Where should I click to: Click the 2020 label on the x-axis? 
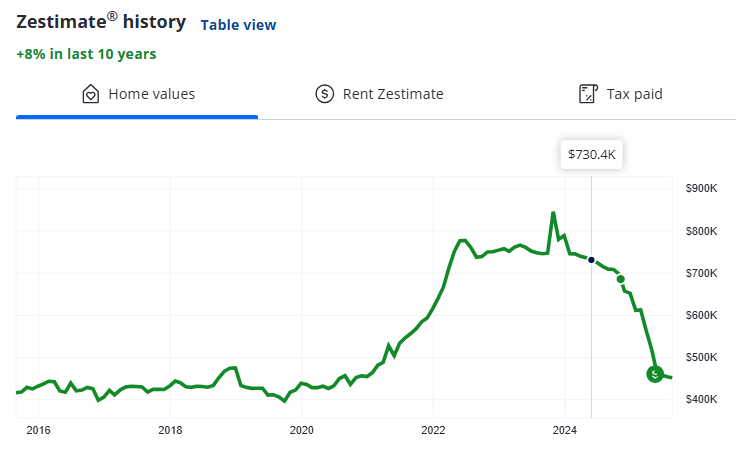(301, 430)
